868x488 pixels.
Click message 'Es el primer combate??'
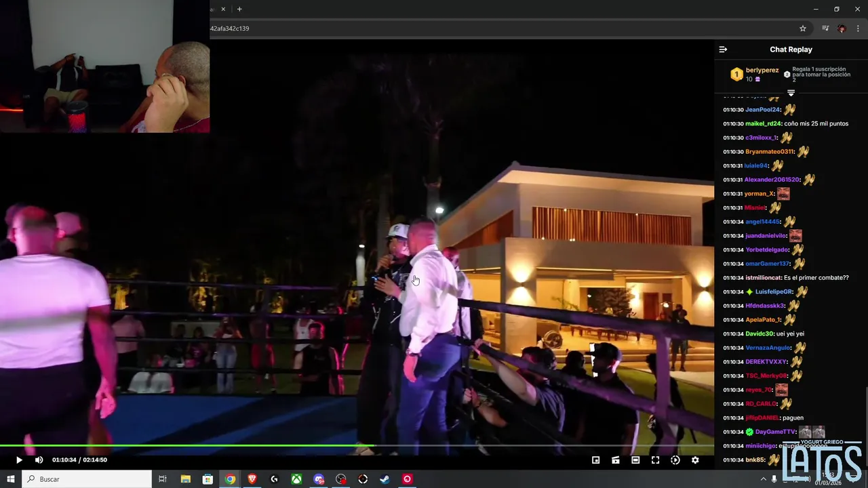coord(816,278)
